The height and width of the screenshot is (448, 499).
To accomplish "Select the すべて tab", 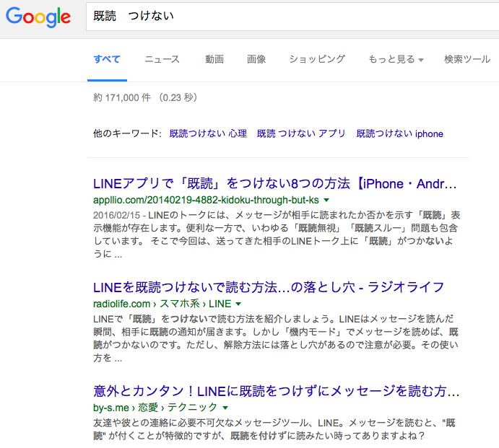I will point(107,59).
